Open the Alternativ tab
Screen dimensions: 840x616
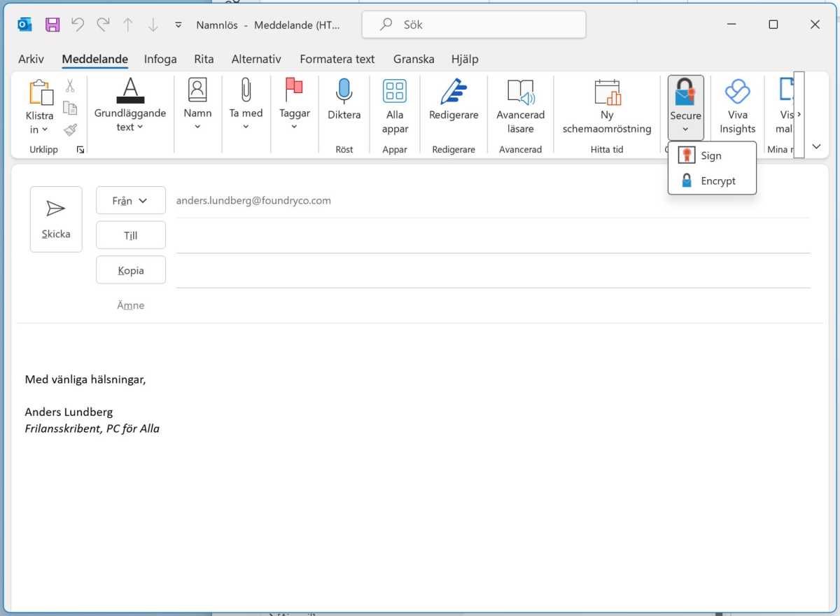pos(256,59)
